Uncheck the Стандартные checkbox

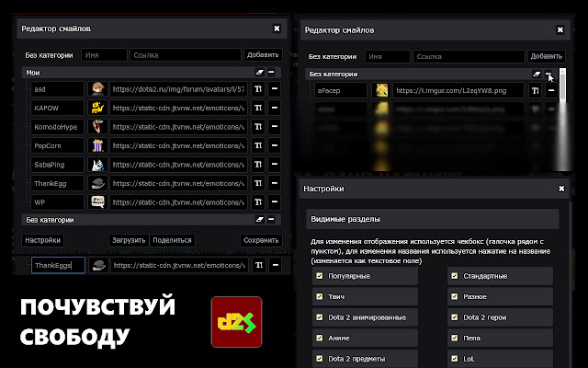coord(455,276)
